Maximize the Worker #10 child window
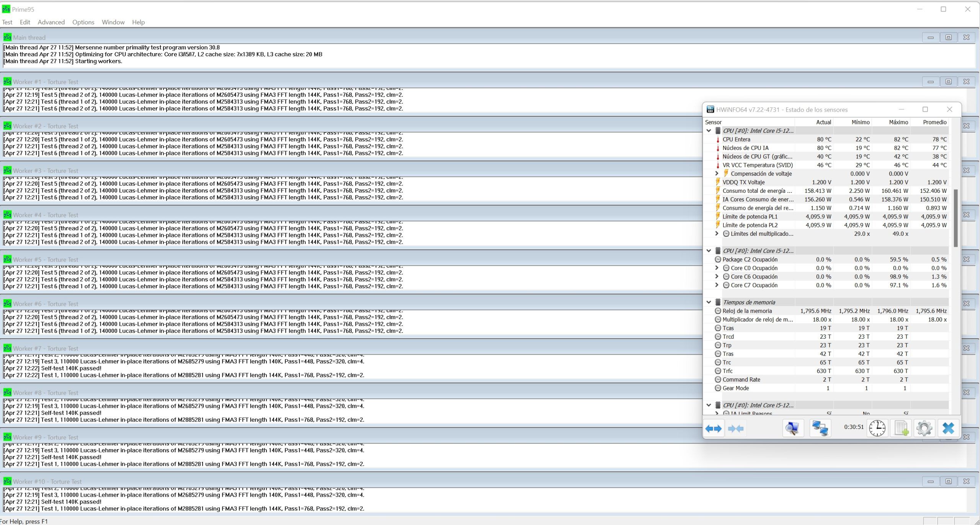This screenshot has width=980, height=525. click(948, 481)
